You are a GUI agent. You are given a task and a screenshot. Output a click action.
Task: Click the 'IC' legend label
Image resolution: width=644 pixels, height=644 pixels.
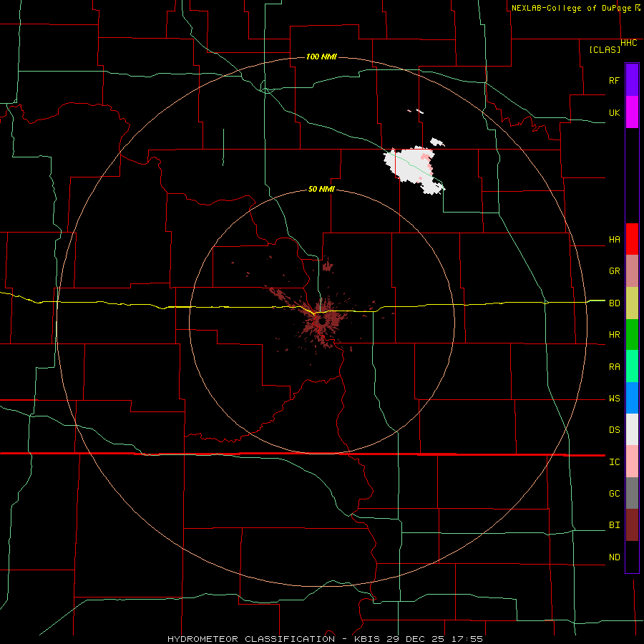614,462
